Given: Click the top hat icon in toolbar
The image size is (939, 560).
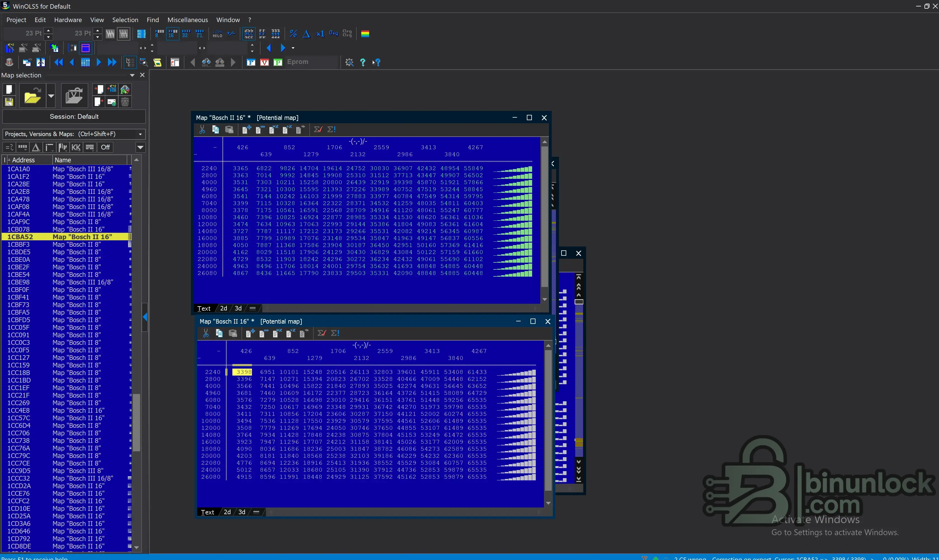Looking at the screenshot, I should point(10,62).
